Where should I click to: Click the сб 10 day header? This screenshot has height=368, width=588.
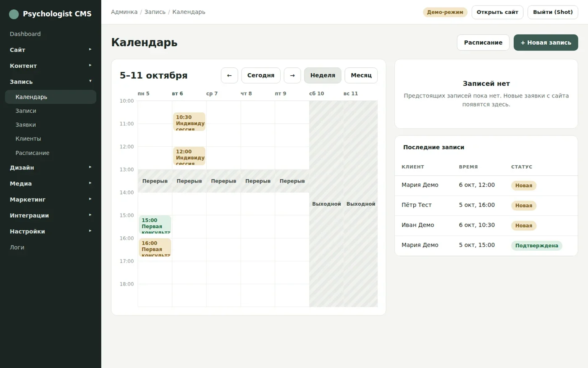[x=317, y=93]
